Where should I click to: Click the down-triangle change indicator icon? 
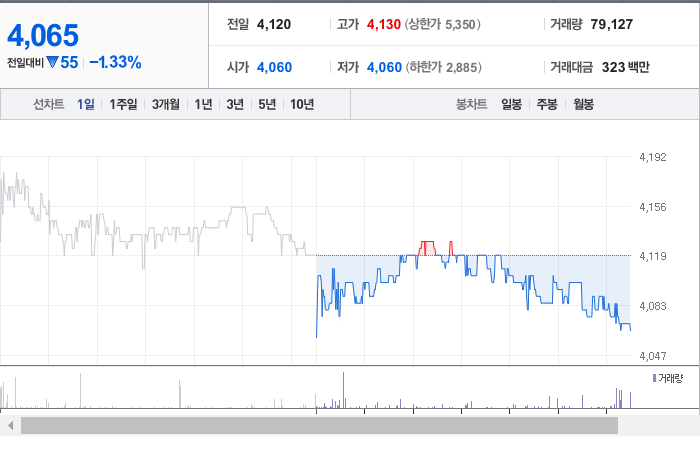(52, 62)
